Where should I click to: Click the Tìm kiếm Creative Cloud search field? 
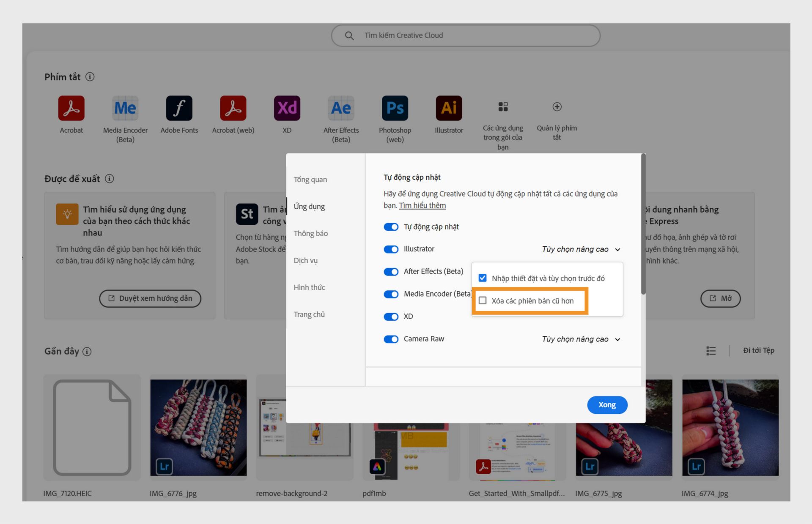(x=465, y=35)
